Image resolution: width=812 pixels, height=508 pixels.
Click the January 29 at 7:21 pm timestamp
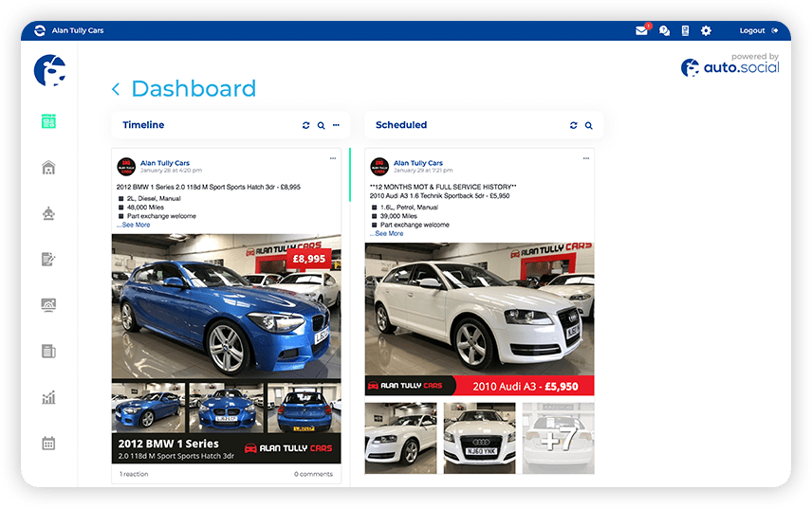point(423,171)
